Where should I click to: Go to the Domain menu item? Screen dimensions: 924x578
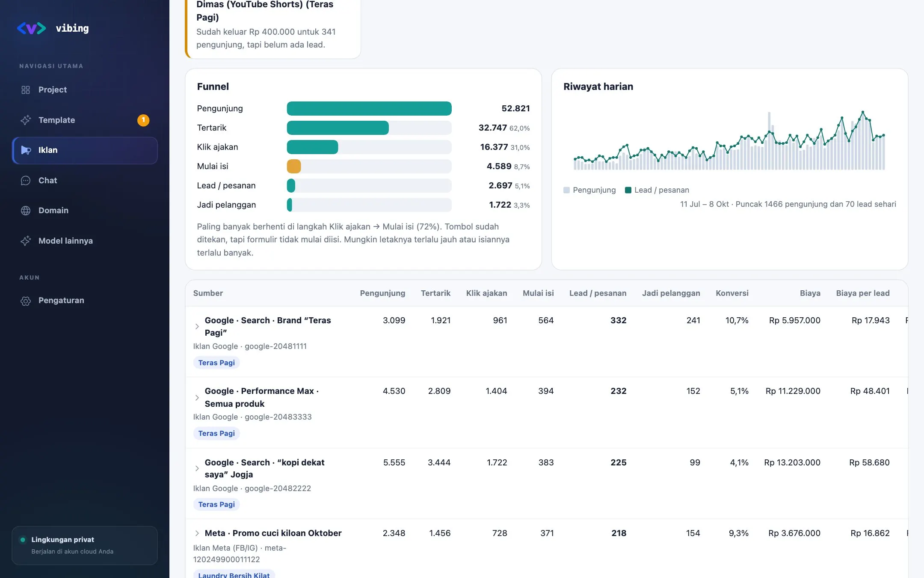(x=85, y=211)
